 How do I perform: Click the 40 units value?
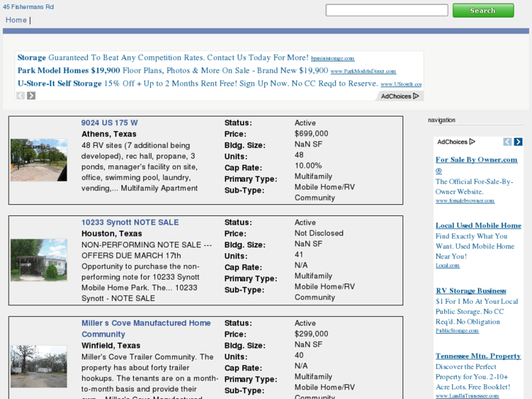[x=299, y=355]
